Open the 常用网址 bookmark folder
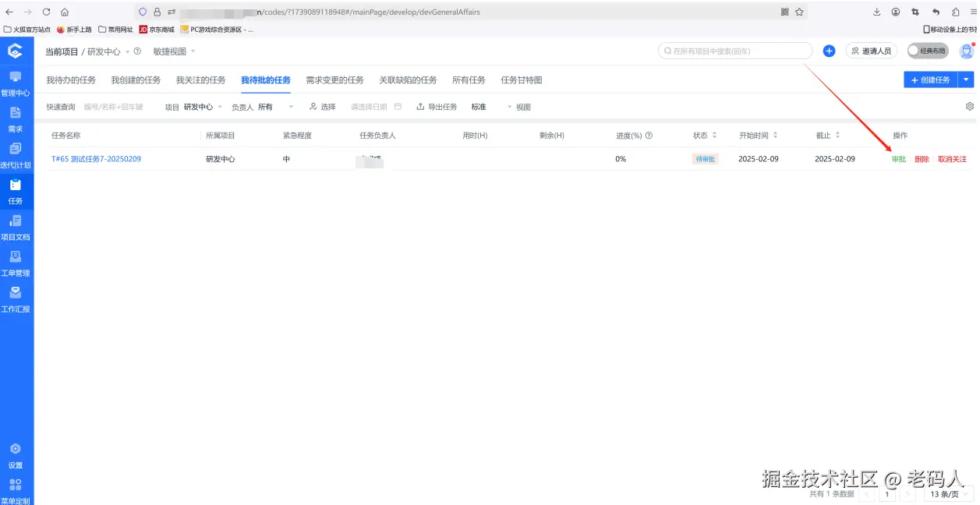Image resolution: width=980 pixels, height=505 pixels. point(115,30)
